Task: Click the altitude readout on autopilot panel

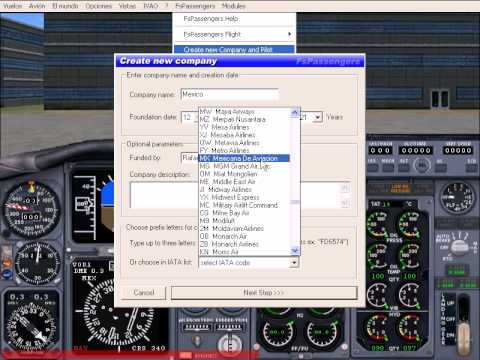Action: coord(416,150)
